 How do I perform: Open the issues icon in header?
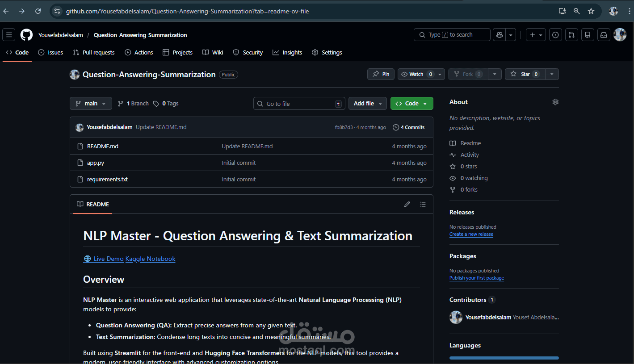coord(555,35)
